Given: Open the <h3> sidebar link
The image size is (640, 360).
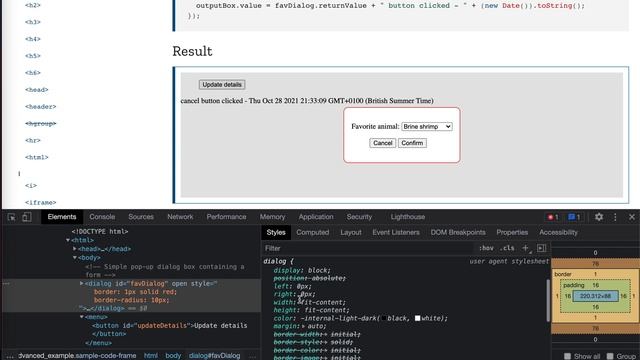Looking at the screenshot, I should (x=33, y=22).
